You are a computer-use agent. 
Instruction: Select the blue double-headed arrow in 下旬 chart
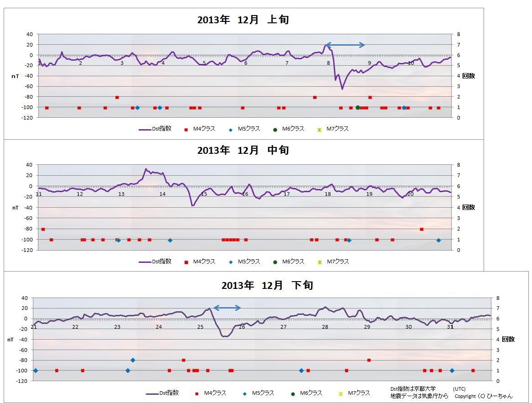(227, 308)
